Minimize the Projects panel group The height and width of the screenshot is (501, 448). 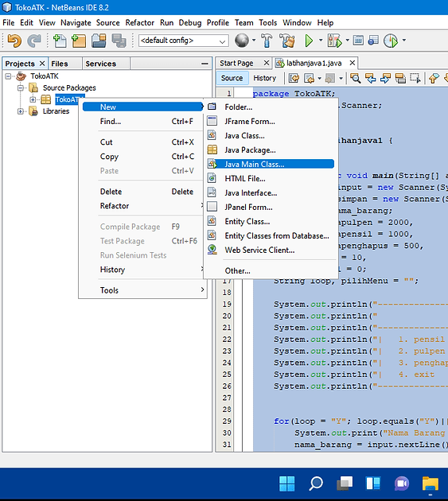(205, 64)
